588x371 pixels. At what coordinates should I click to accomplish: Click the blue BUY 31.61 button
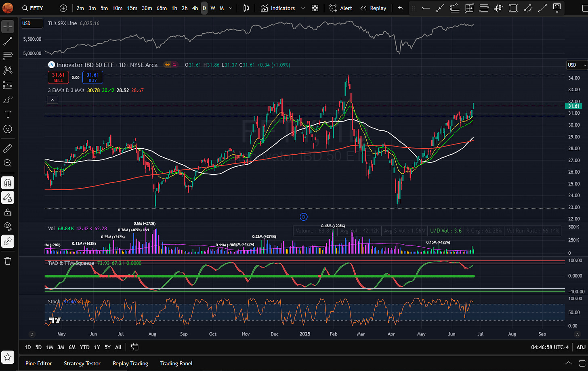coord(93,78)
